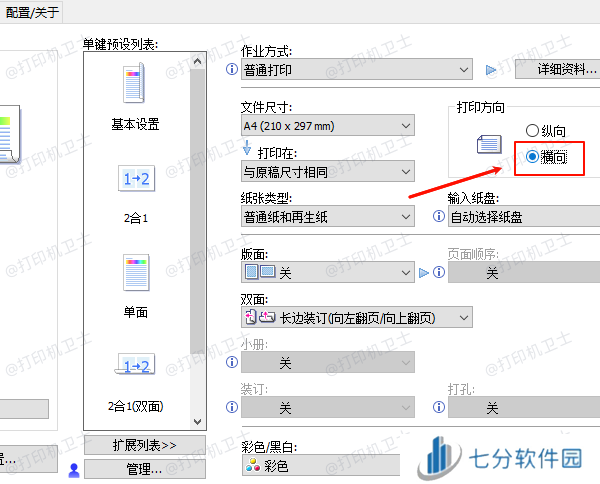Click blue arrow next to 详细资料 button
The width and height of the screenshot is (600, 484).
pos(491,70)
